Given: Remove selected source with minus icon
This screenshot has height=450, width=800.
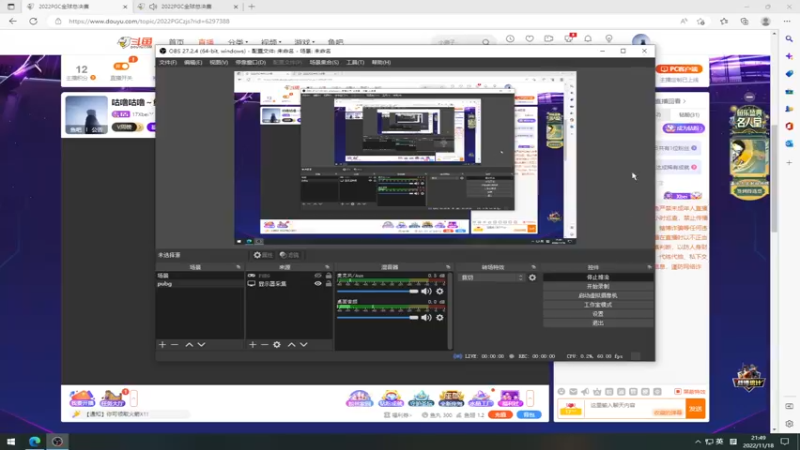Looking at the screenshot, I should [264, 345].
